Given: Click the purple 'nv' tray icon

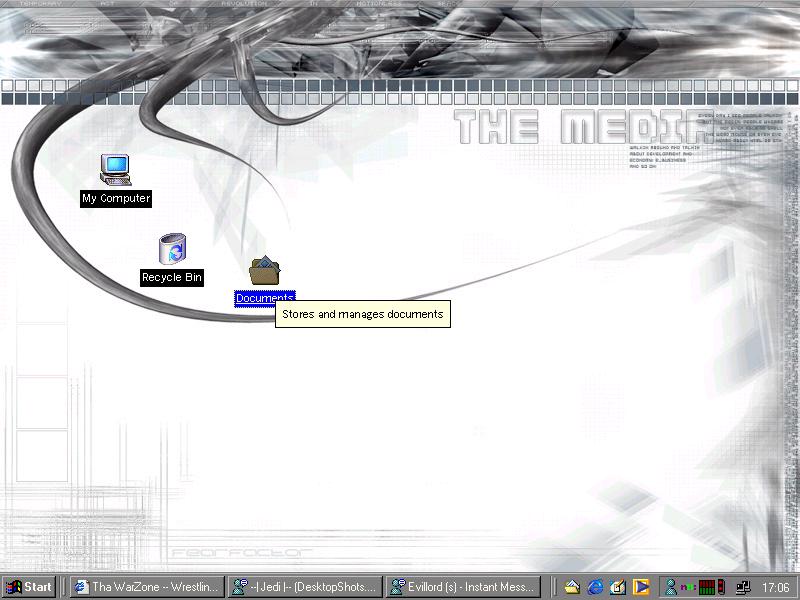Looking at the screenshot, I should [687, 587].
